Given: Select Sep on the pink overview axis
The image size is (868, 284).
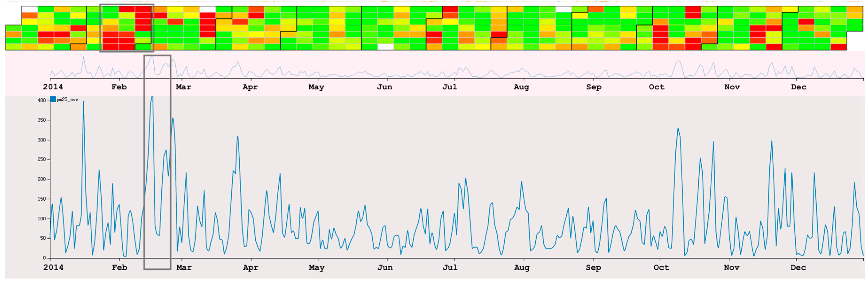Looking at the screenshot, I should tap(594, 87).
